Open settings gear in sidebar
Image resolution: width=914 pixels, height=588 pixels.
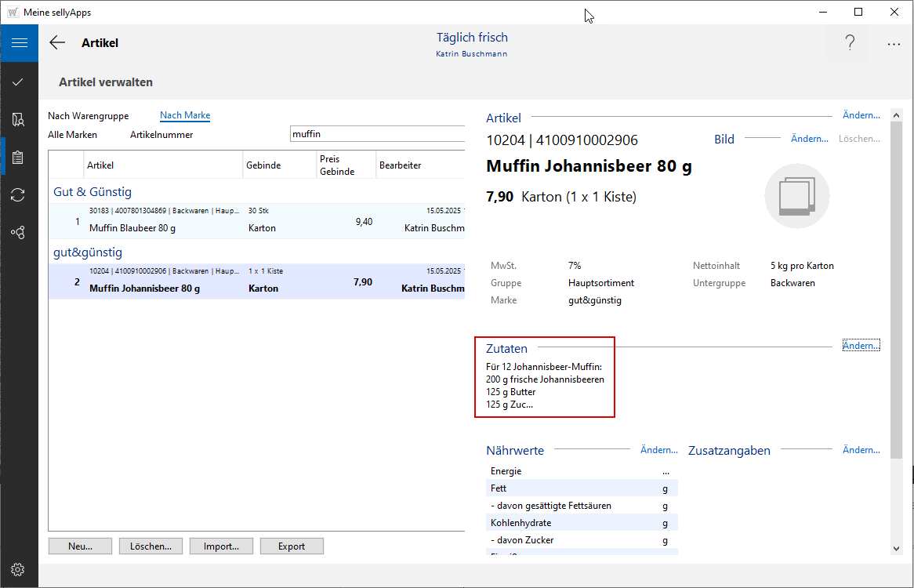(18, 569)
